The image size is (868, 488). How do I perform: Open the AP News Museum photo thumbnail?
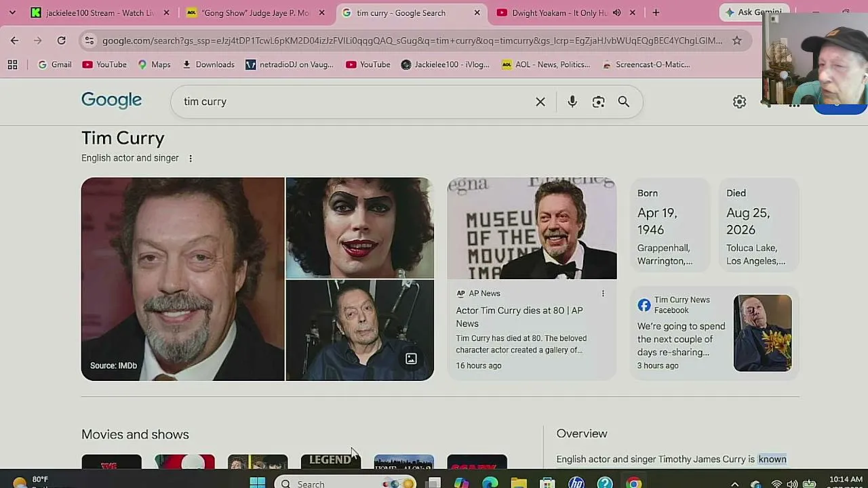[x=532, y=228]
